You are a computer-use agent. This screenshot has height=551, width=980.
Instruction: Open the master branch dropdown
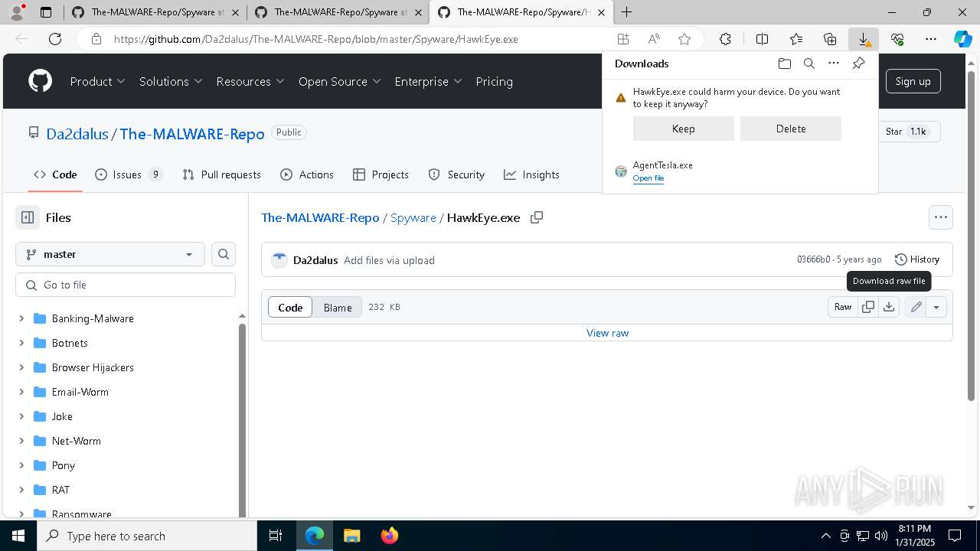click(110, 254)
